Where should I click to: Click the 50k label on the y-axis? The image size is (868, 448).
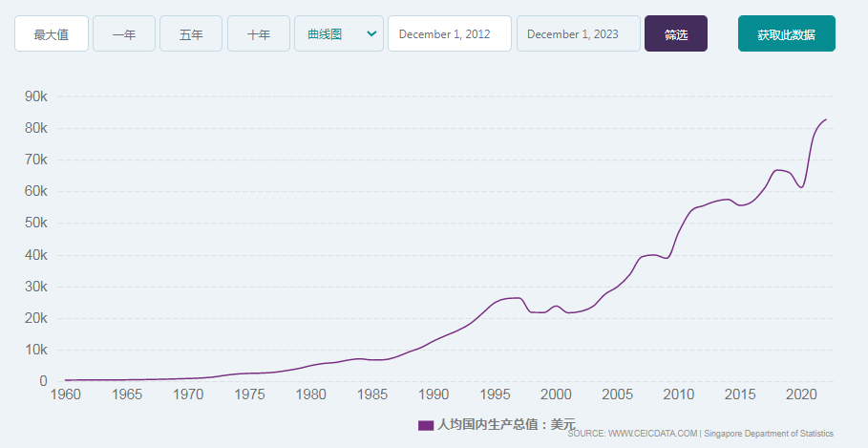pyautogui.click(x=36, y=224)
